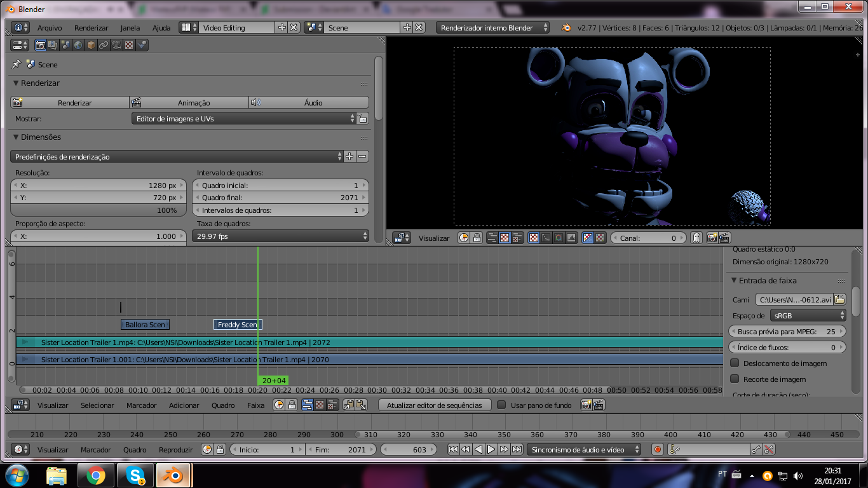868x488 pixels.
Task: Open Sincronismo de áudio e vídeo dropdown
Action: tap(585, 449)
